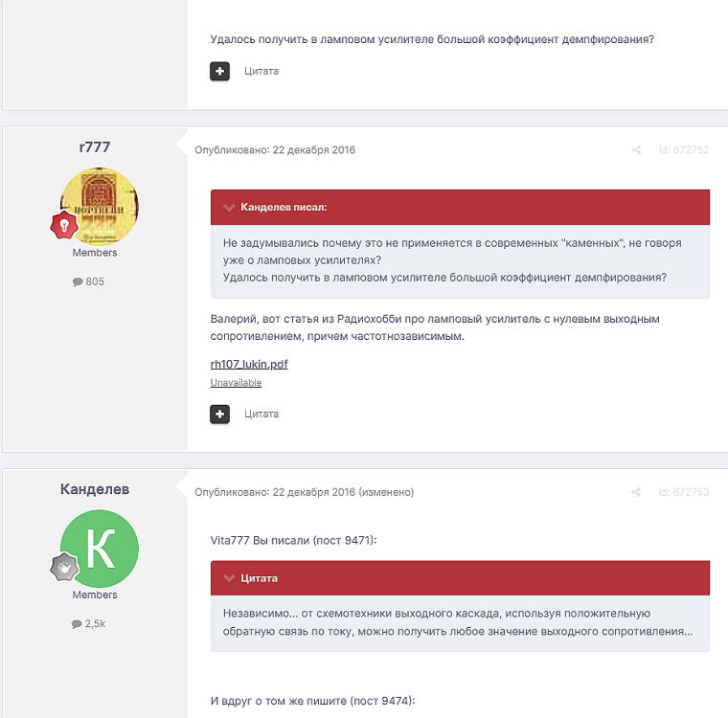Click the plus multi-quote icon in r777's post

(220, 414)
